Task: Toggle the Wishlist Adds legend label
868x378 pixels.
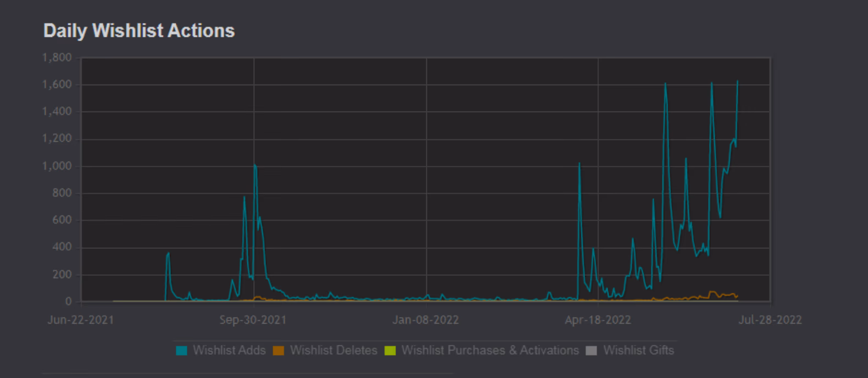Action: (229, 351)
